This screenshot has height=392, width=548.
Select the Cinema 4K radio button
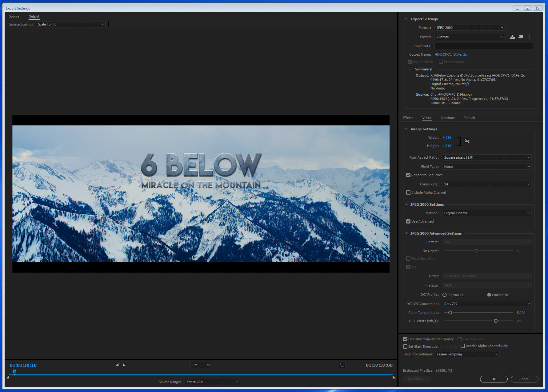coord(489,295)
